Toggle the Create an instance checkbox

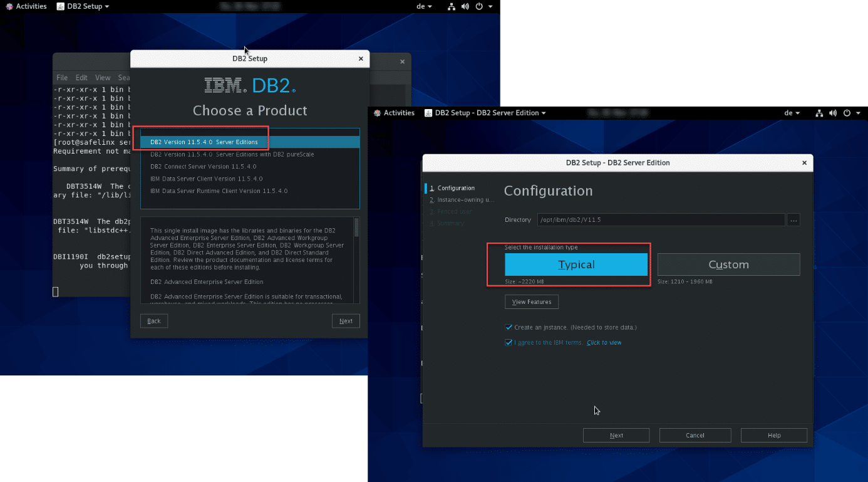coord(509,327)
